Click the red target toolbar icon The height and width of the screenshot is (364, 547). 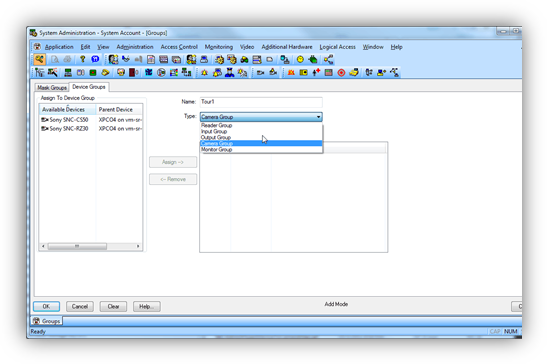point(341,73)
